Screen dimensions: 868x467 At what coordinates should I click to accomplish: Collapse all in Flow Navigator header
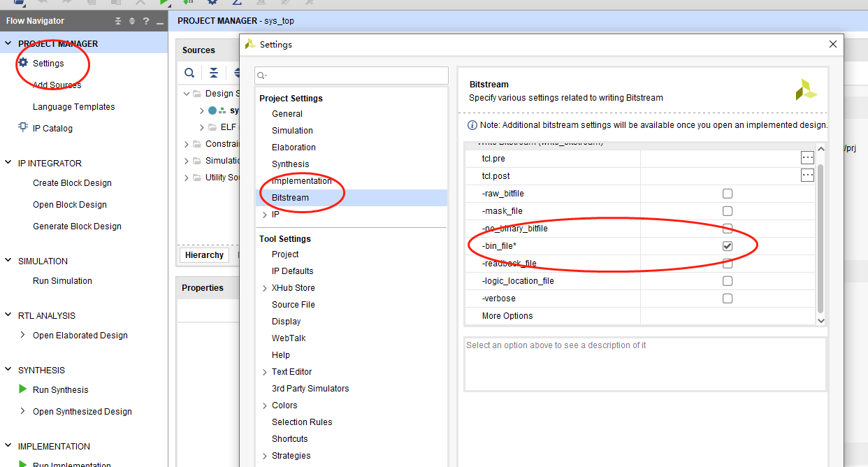pos(117,21)
